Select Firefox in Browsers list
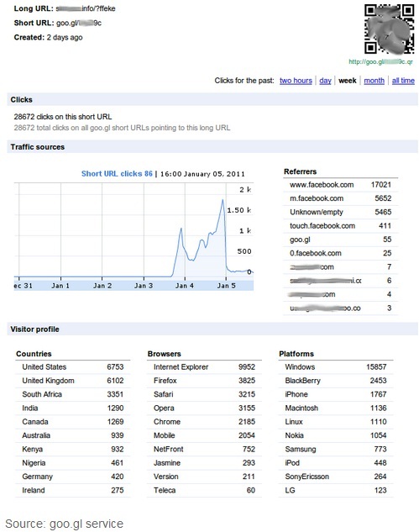 click(x=204, y=381)
